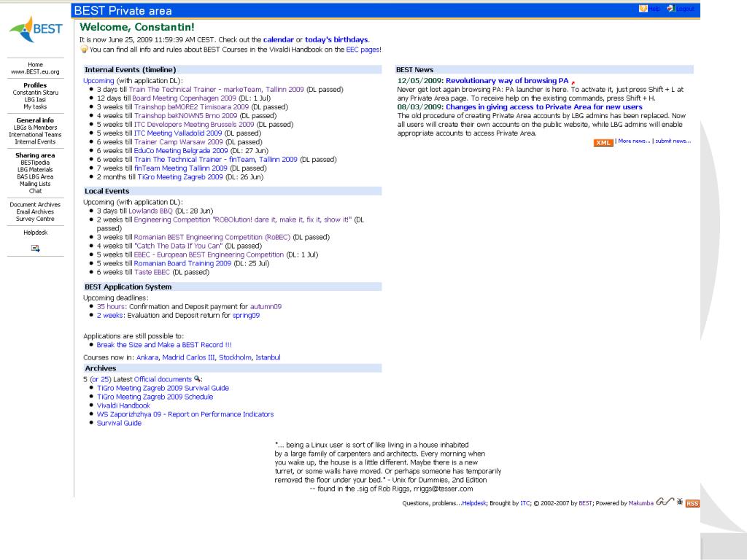Open Home in the sidebar
747x560 pixels.
click(x=35, y=65)
